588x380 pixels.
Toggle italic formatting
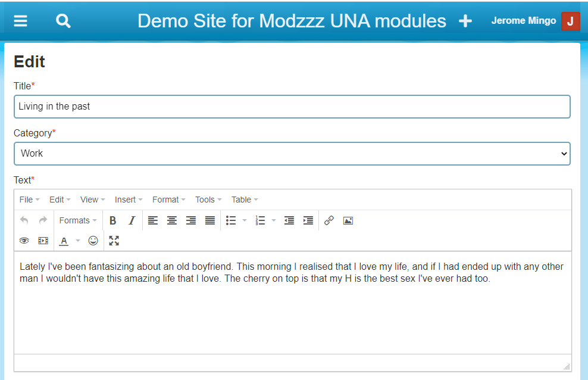click(x=132, y=220)
